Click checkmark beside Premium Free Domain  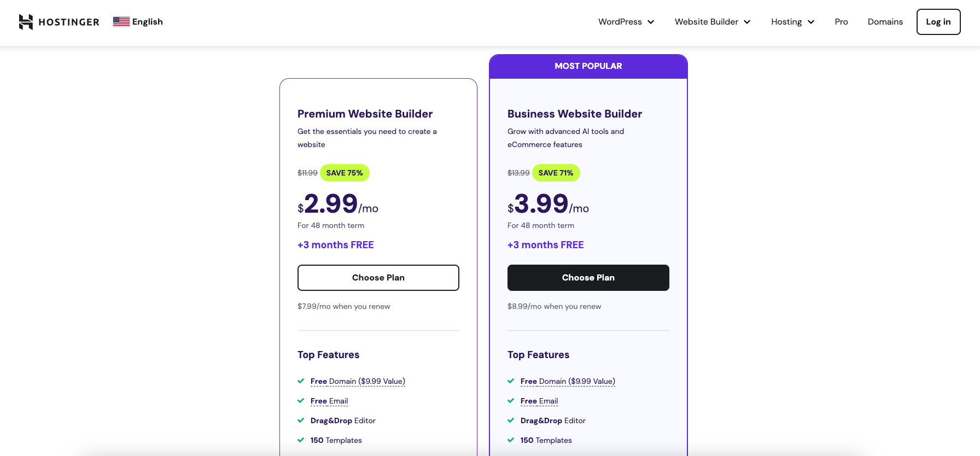pyautogui.click(x=301, y=381)
